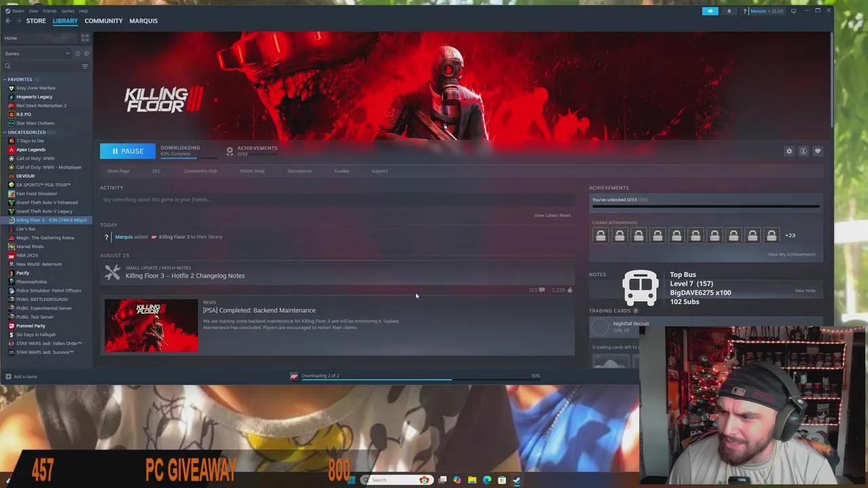Screen dimensions: 868x488
Task: Click the thumbs-up icon on Hotfix post
Action: pyautogui.click(x=569, y=290)
